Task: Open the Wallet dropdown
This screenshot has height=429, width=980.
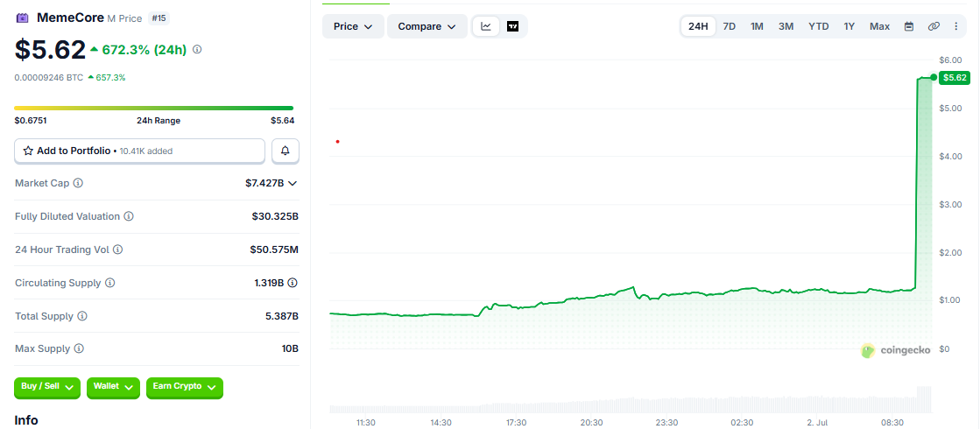Action: pos(114,387)
